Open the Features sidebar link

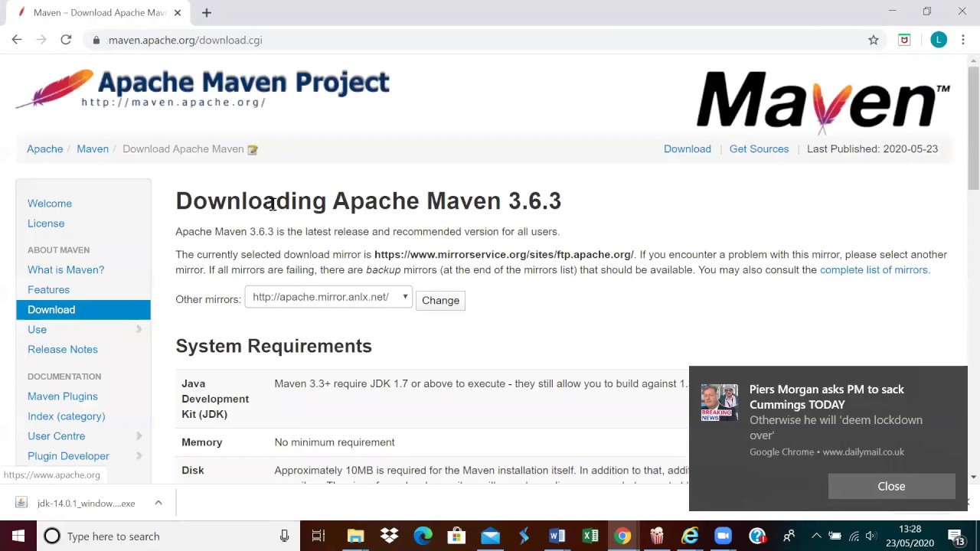pyautogui.click(x=48, y=289)
